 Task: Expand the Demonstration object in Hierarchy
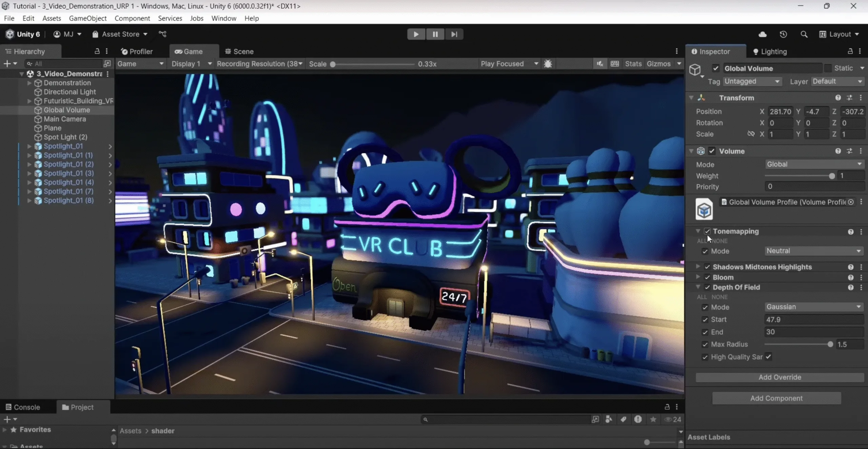[29, 83]
